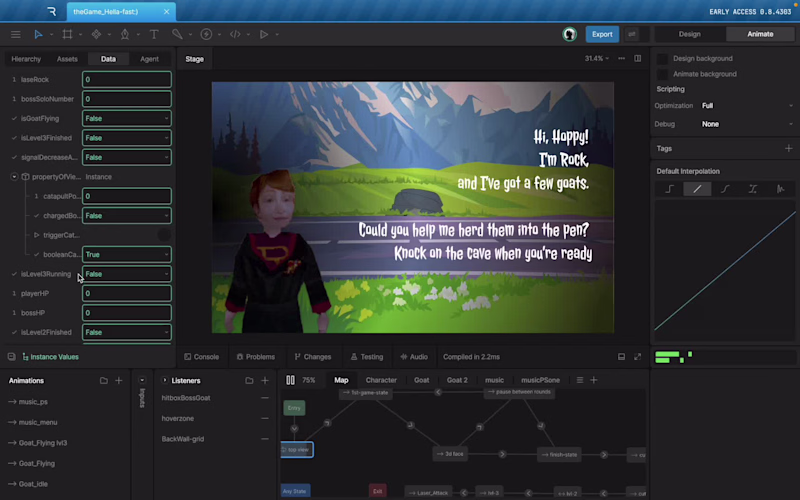Select the Artboard frame tool
Image resolution: width=800 pixels, height=500 pixels.
pyautogui.click(x=67, y=34)
